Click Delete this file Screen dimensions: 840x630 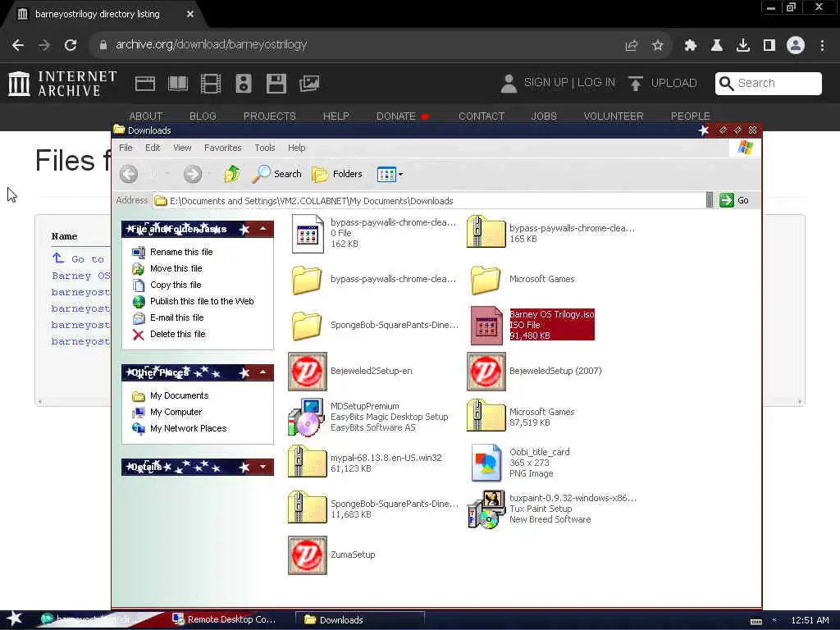tap(177, 335)
